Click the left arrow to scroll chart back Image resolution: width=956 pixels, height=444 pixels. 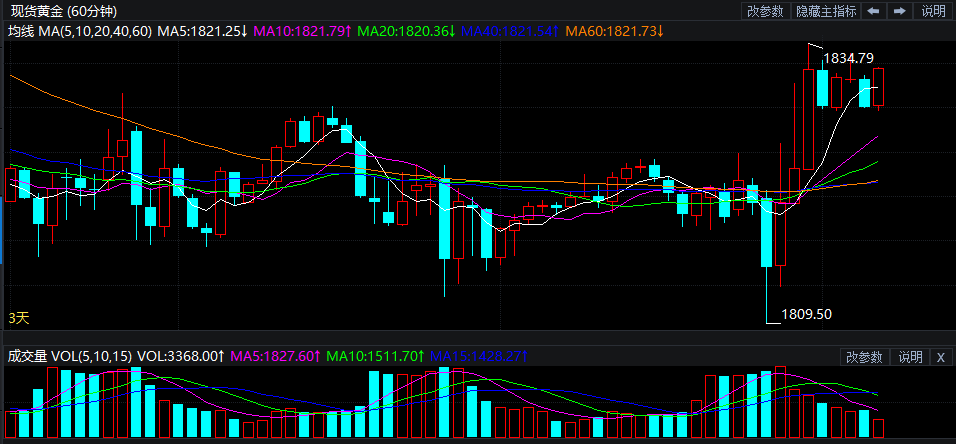click(x=873, y=11)
